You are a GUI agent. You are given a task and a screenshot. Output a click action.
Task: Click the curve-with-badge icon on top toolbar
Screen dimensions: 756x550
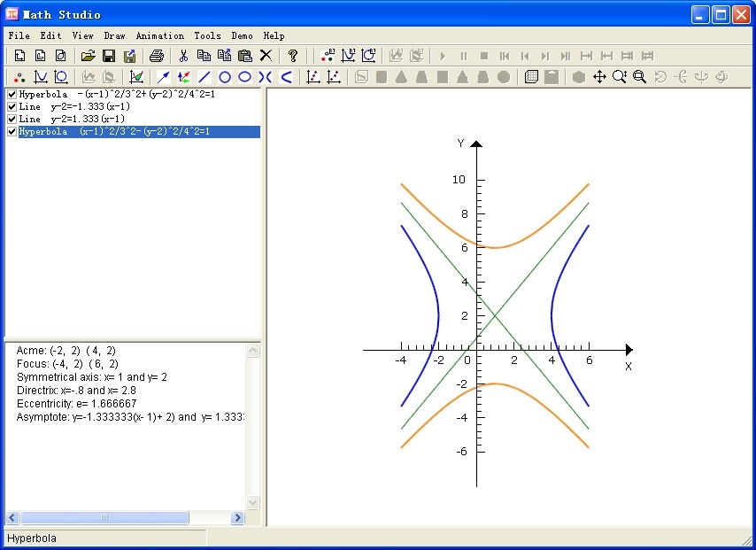[348, 56]
